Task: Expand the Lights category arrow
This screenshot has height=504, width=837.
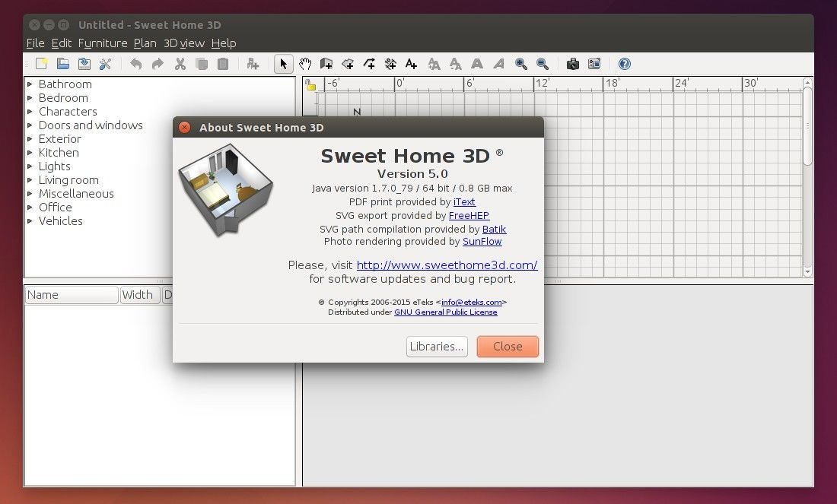Action: (30, 166)
